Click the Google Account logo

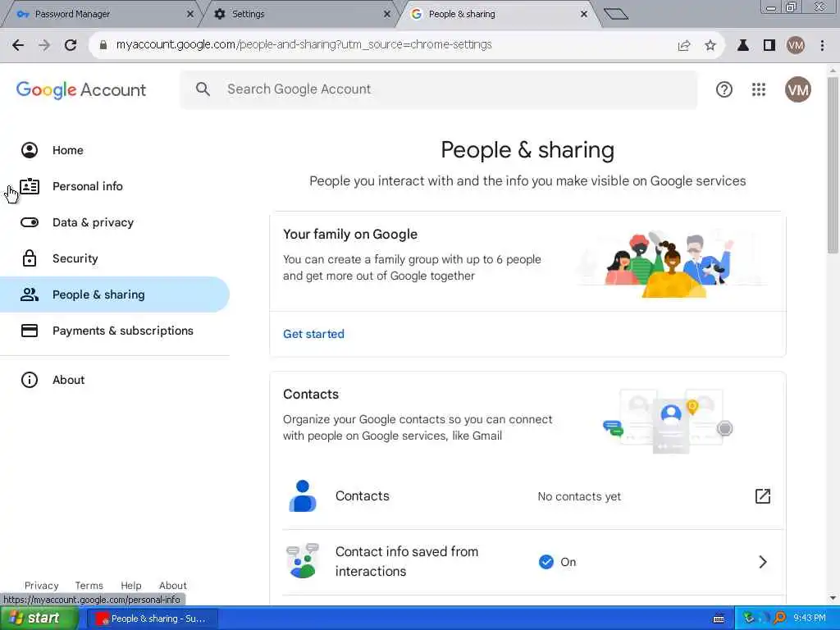click(x=81, y=90)
